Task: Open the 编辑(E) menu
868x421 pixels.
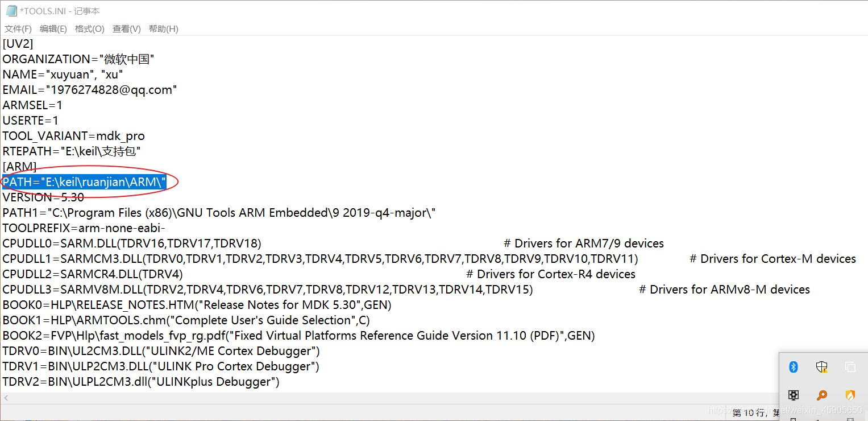Action: pos(53,29)
